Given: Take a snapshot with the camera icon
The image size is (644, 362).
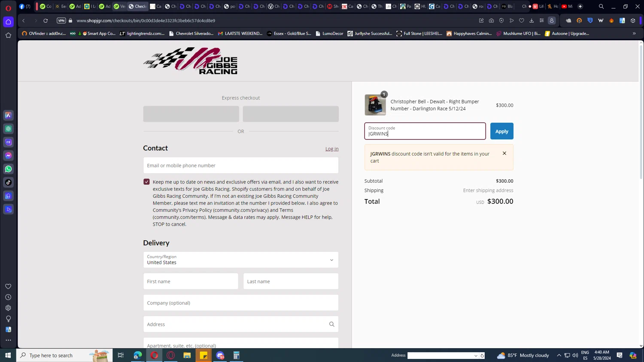Looking at the screenshot, I should point(491,21).
